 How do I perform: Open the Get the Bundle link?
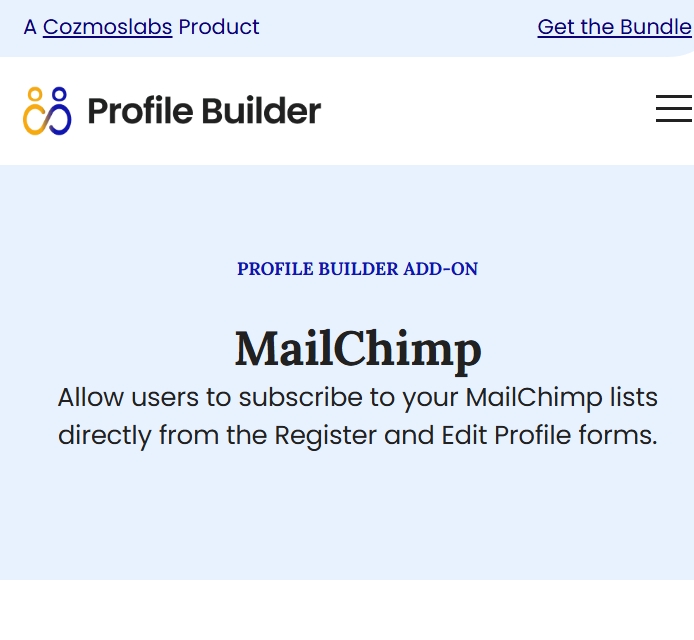[x=615, y=27]
